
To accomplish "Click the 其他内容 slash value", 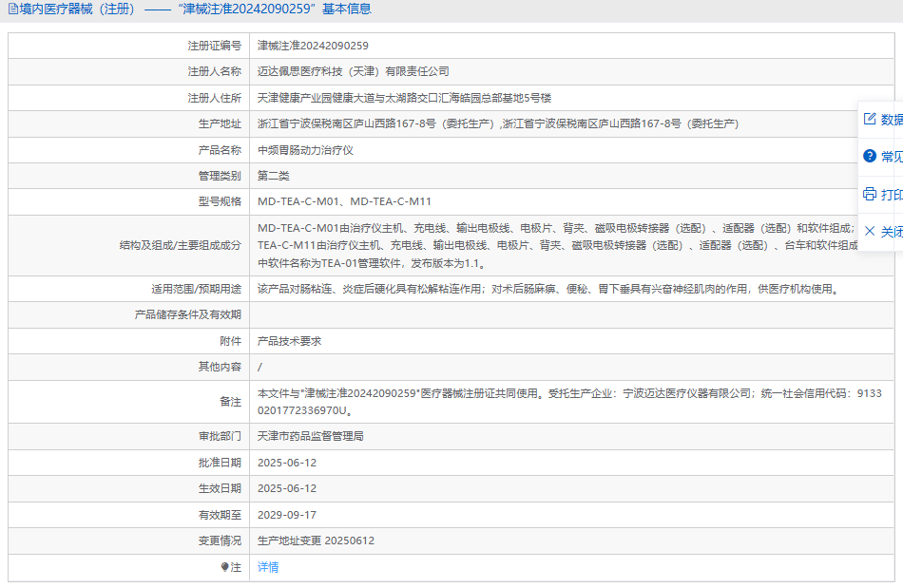I will coord(259,367).
